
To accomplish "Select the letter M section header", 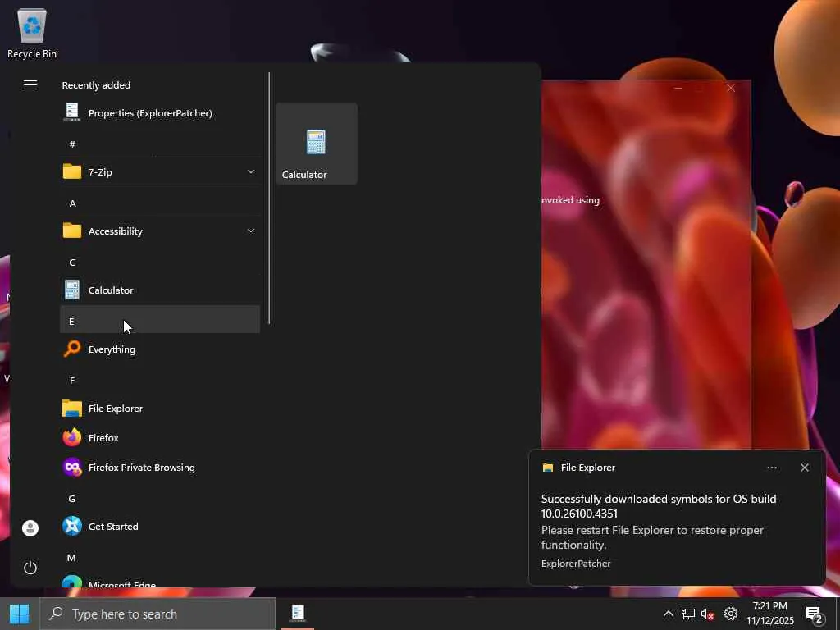I will point(160,558).
